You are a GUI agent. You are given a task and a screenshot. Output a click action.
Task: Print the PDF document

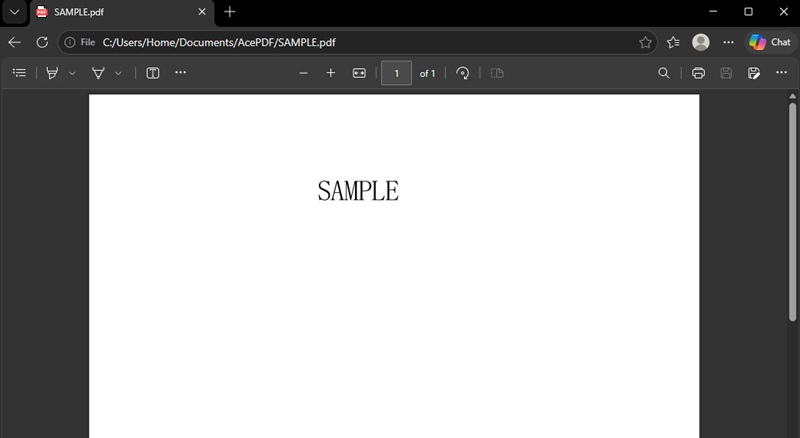pos(698,73)
